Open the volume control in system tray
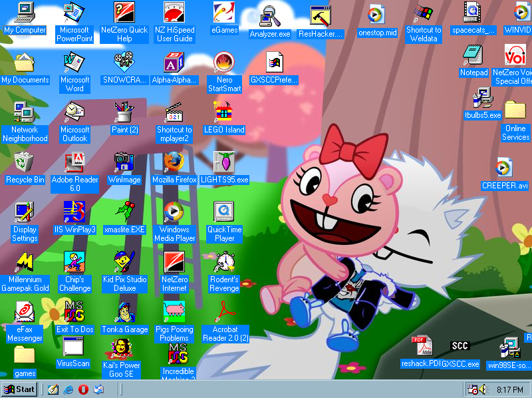Image resolution: width=532 pixels, height=398 pixels. click(x=481, y=389)
